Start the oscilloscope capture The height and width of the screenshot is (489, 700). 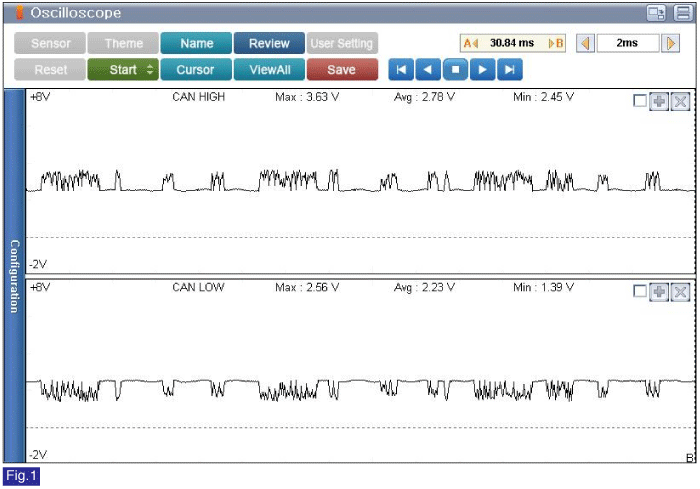click(123, 70)
